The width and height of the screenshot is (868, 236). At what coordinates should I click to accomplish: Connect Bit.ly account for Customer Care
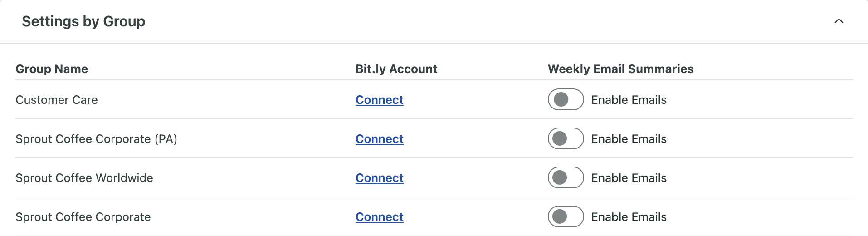[379, 100]
